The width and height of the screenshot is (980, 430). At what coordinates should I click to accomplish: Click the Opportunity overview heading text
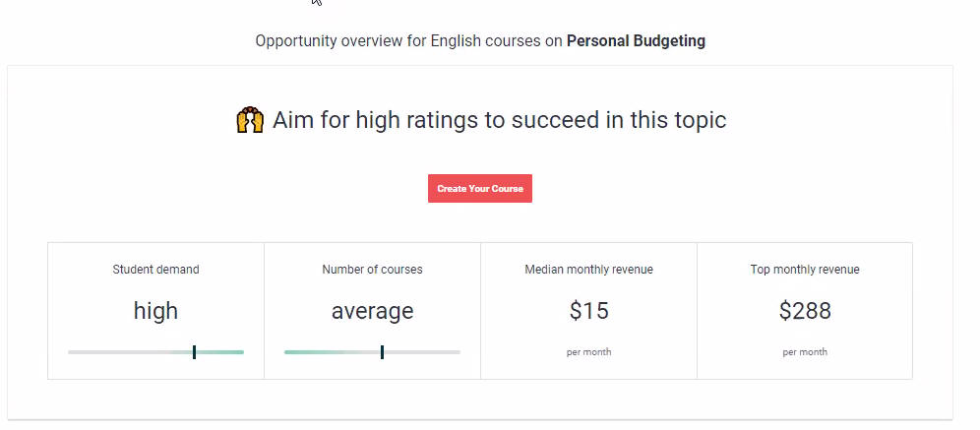480,41
